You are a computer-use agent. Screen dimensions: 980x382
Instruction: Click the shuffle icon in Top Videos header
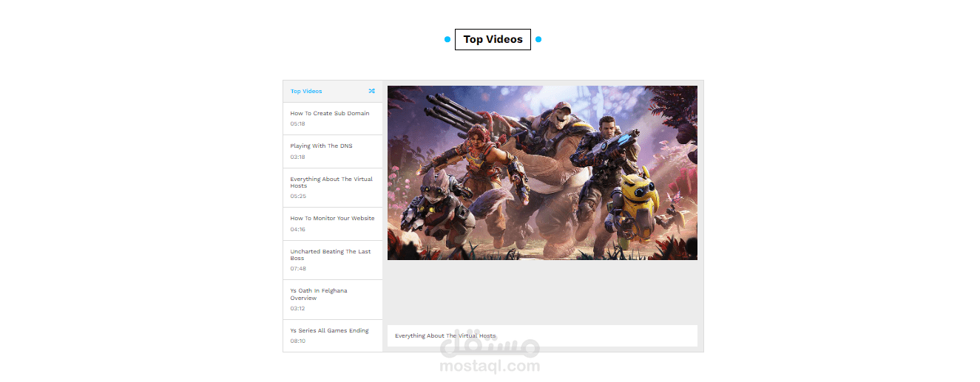(371, 91)
